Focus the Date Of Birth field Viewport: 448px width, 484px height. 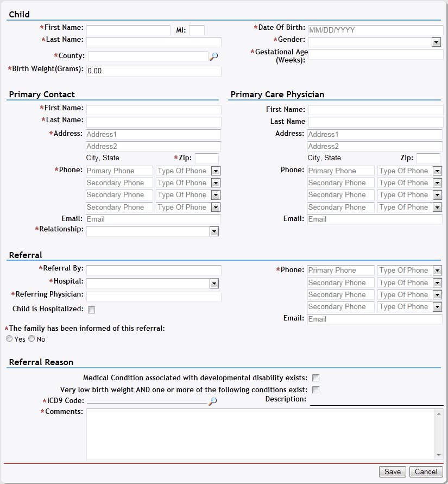[375, 30]
